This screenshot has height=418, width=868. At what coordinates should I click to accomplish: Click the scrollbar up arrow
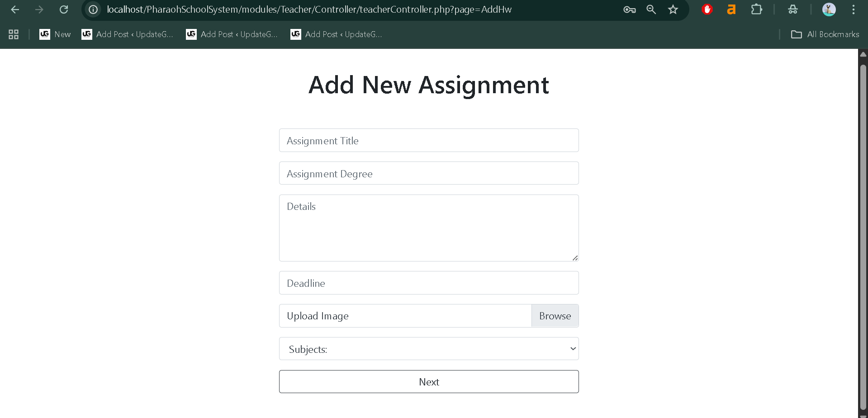click(863, 54)
